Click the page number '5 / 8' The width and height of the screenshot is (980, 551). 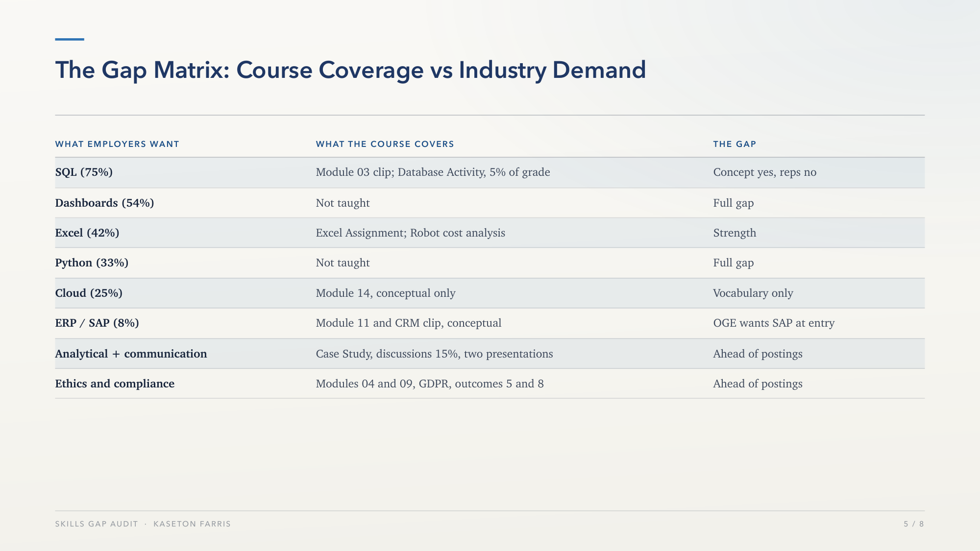[x=914, y=524]
